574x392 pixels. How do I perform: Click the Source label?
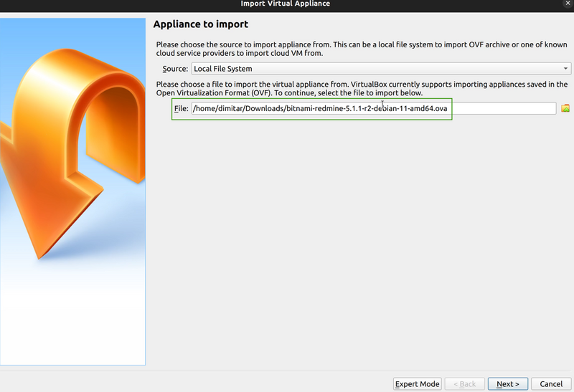pos(175,69)
